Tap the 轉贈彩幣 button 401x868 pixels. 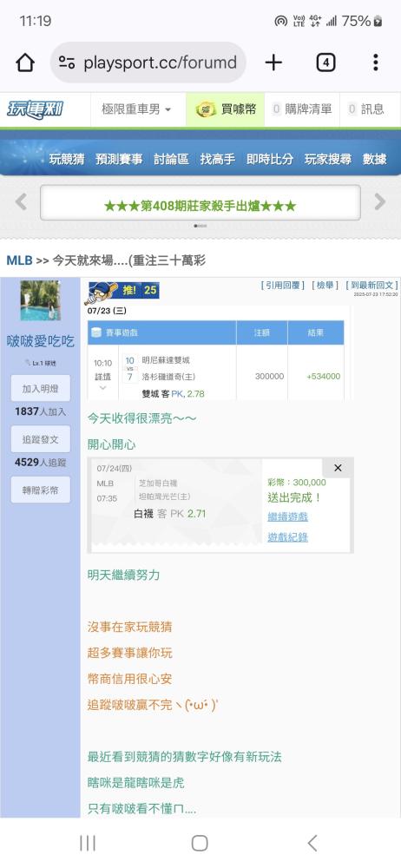coord(41,490)
